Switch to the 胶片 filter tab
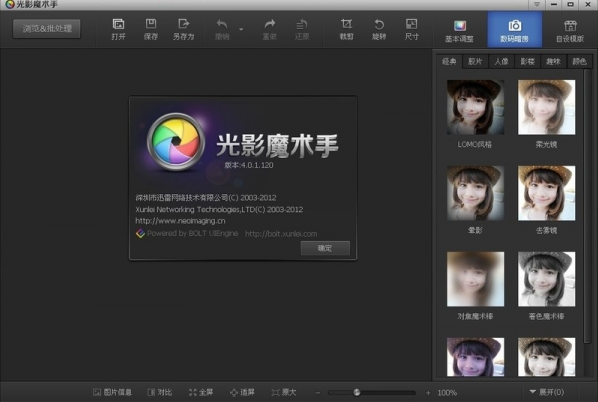The height and width of the screenshot is (402, 598). (x=475, y=61)
